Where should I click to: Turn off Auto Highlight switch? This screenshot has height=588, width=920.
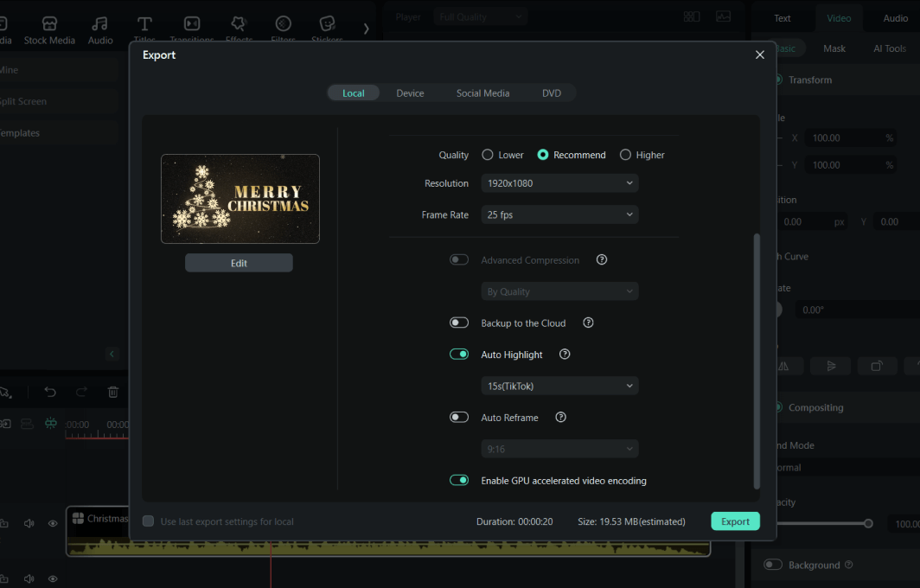point(459,354)
